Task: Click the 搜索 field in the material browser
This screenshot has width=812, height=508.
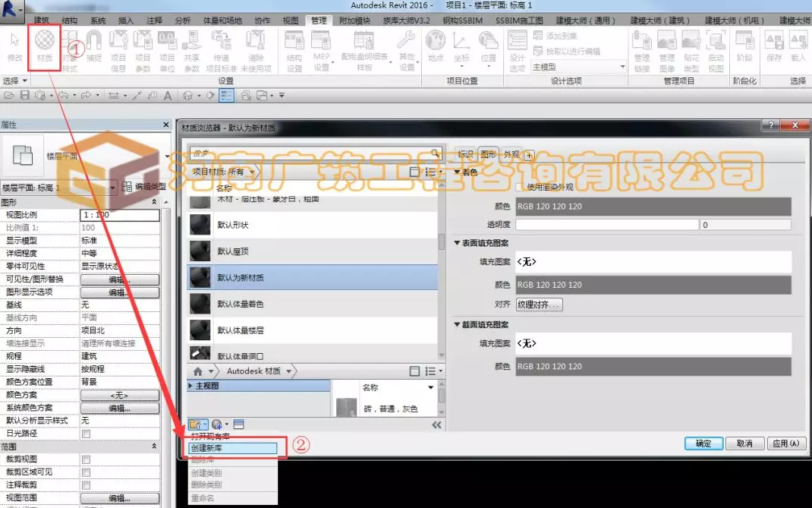Action: [310, 153]
